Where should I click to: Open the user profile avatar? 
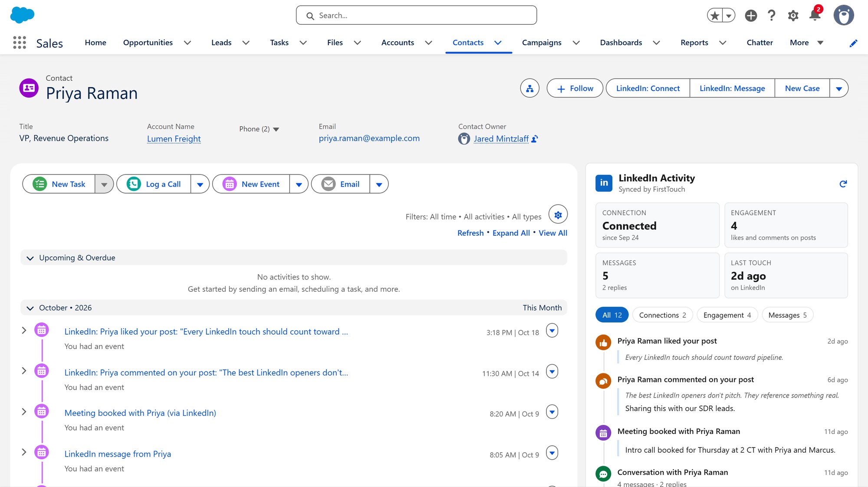(x=844, y=16)
